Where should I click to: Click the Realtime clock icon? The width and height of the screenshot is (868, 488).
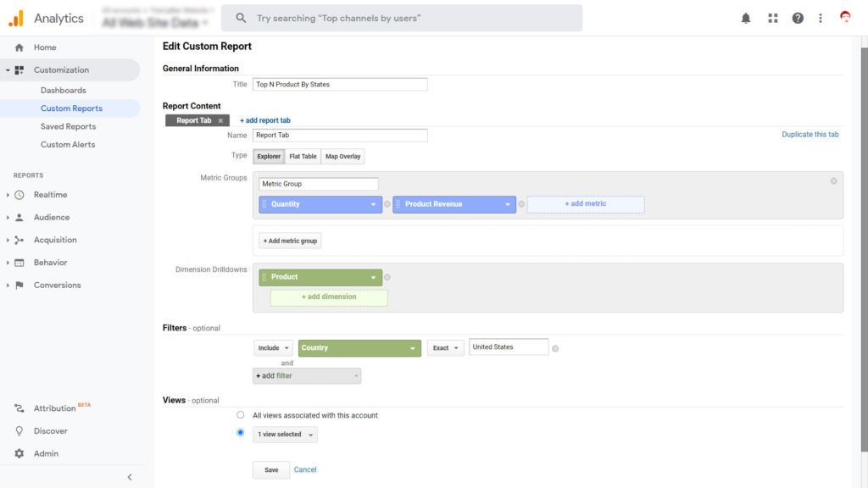[19, 195]
